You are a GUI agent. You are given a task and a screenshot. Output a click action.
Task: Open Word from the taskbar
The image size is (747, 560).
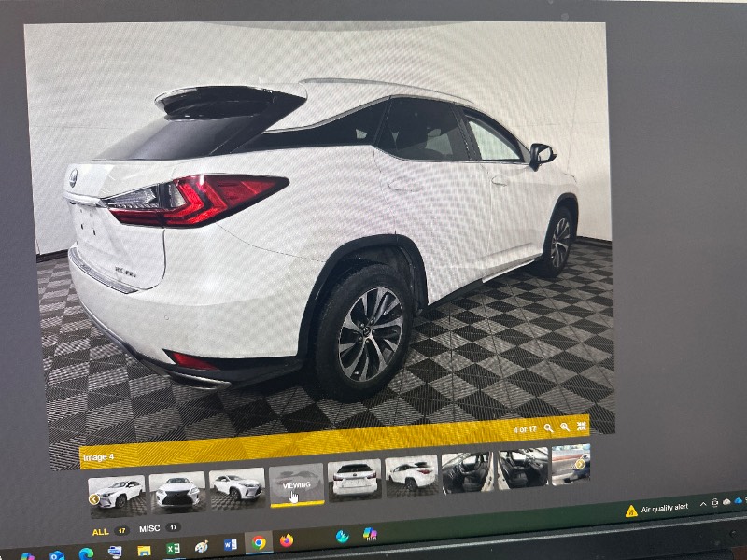click(x=230, y=544)
